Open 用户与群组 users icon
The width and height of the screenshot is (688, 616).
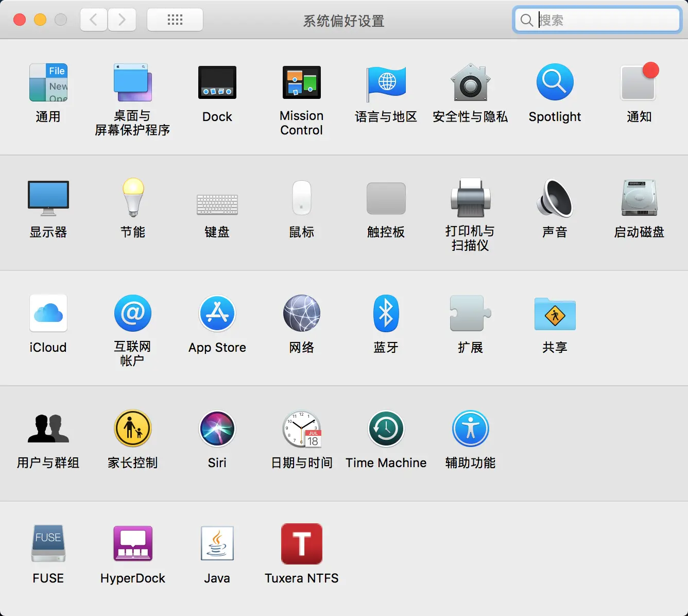click(x=48, y=429)
